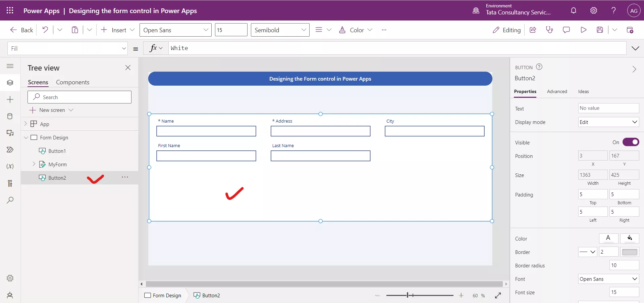
Task: Open Comments from the top toolbar
Action: (567, 30)
